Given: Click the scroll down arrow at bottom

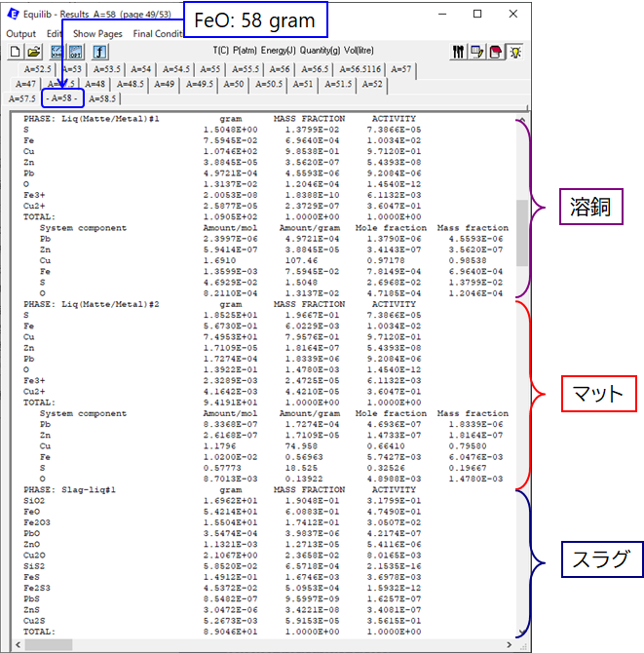Looking at the screenshot, I should [522, 632].
